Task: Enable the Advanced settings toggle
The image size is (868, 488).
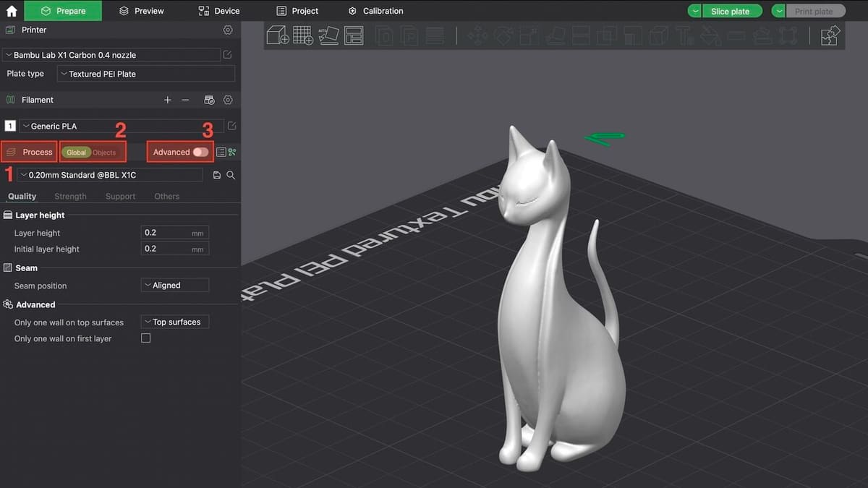Action: [200, 152]
